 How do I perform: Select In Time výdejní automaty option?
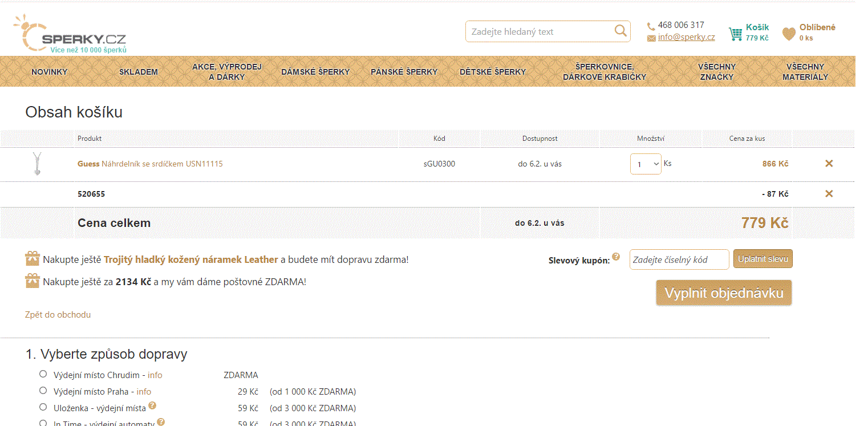[x=43, y=423]
